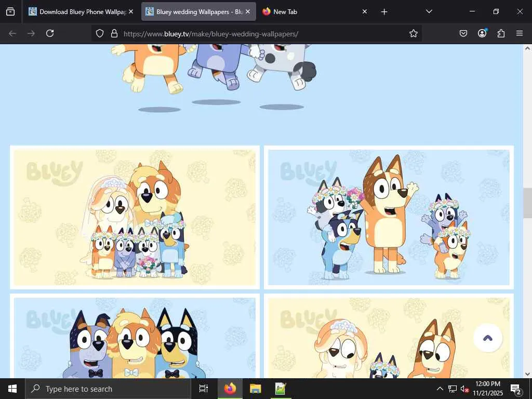The height and width of the screenshot is (399, 532).
Task: Open Task View on taskbar
Action: click(x=203, y=389)
